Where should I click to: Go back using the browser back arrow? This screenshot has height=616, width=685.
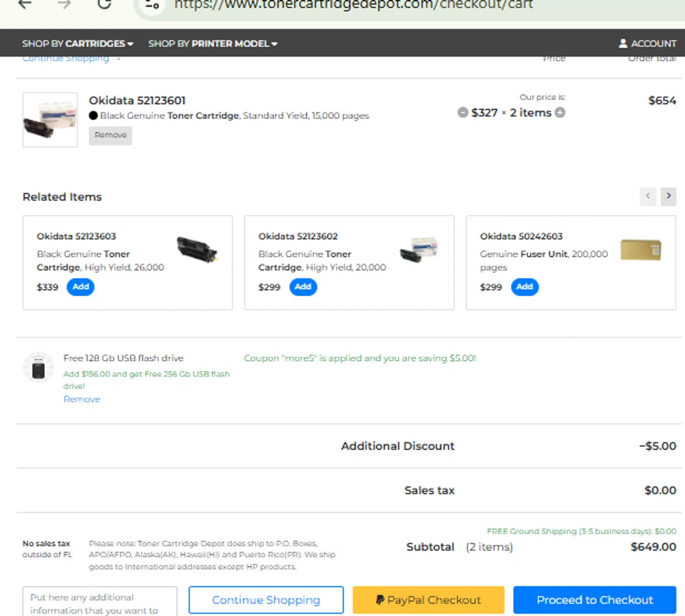coord(25,4)
